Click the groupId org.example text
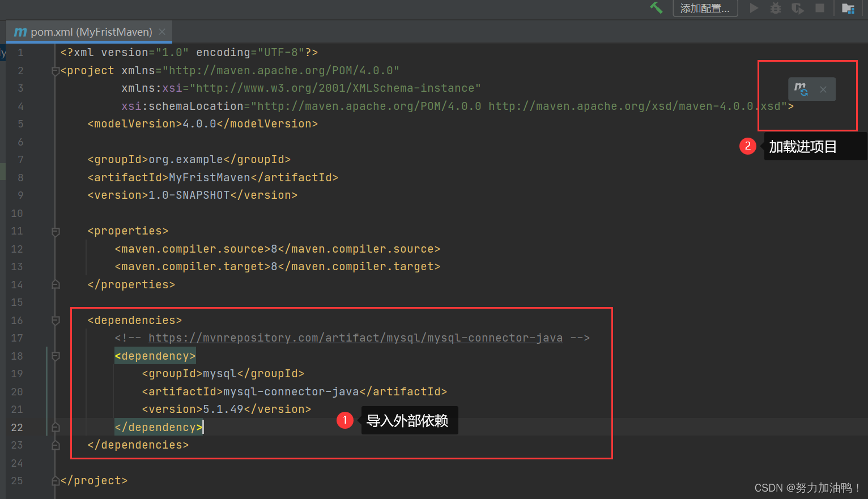868x499 pixels. tap(189, 160)
